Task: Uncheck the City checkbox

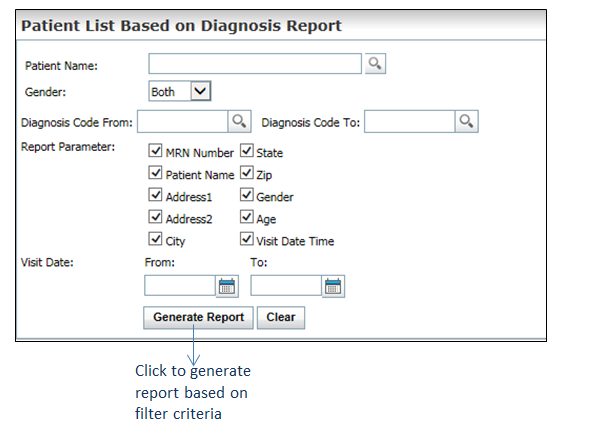Action: click(x=155, y=239)
